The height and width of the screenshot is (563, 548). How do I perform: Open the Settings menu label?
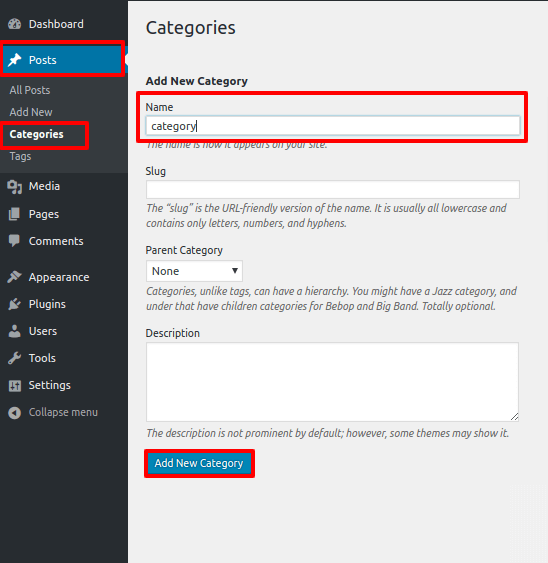pos(50,385)
